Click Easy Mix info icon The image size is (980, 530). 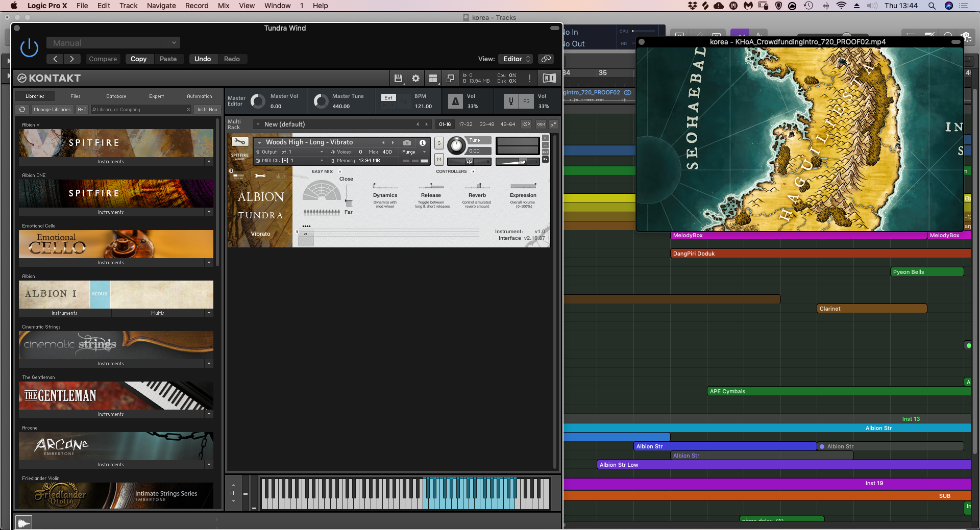point(340,171)
